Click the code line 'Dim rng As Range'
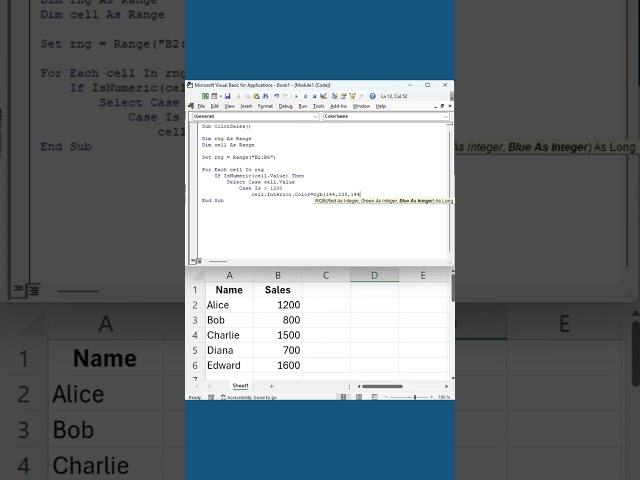Viewport: 640px width, 480px height. (227, 139)
